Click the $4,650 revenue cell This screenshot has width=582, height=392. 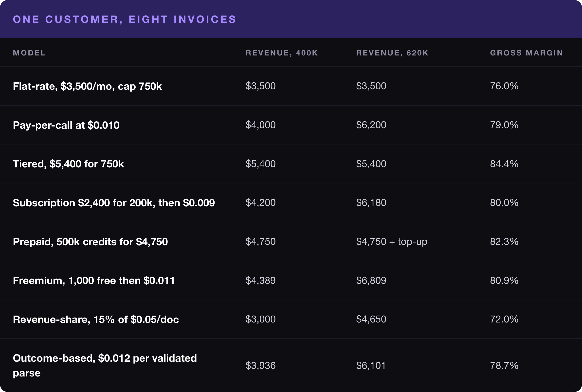pos(371,319)
